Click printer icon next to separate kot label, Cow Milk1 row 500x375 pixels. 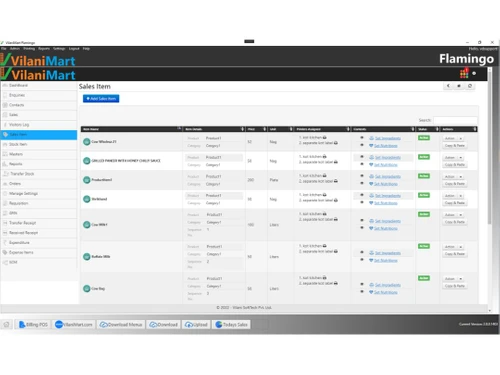pyautogui.click(x=336, y=219)
